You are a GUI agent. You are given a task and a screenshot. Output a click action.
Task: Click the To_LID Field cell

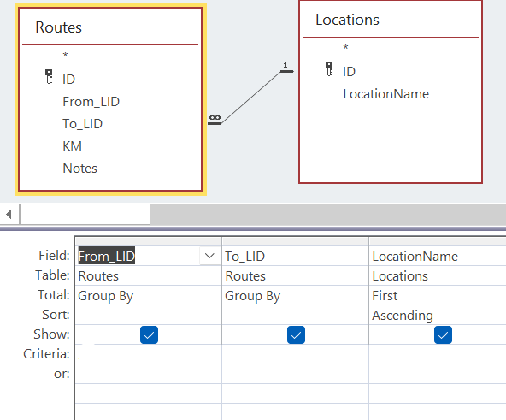tap(295, 257)
